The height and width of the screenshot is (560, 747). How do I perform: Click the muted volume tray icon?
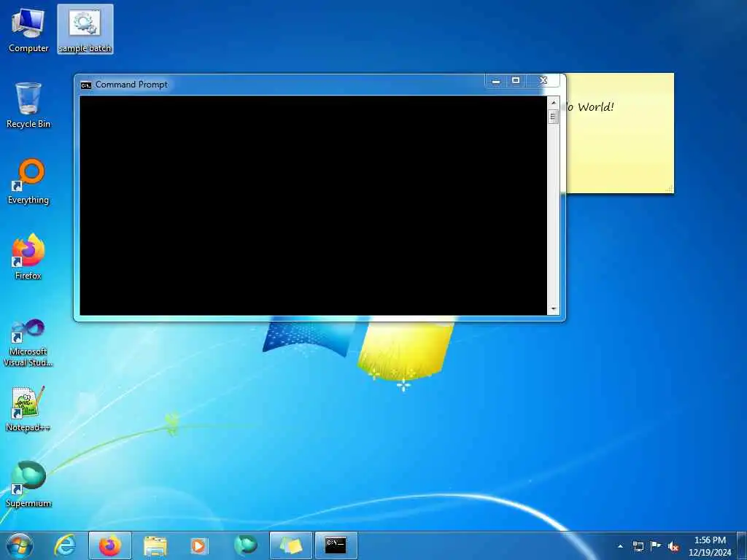pyautogui.click(x=673, y=547)
